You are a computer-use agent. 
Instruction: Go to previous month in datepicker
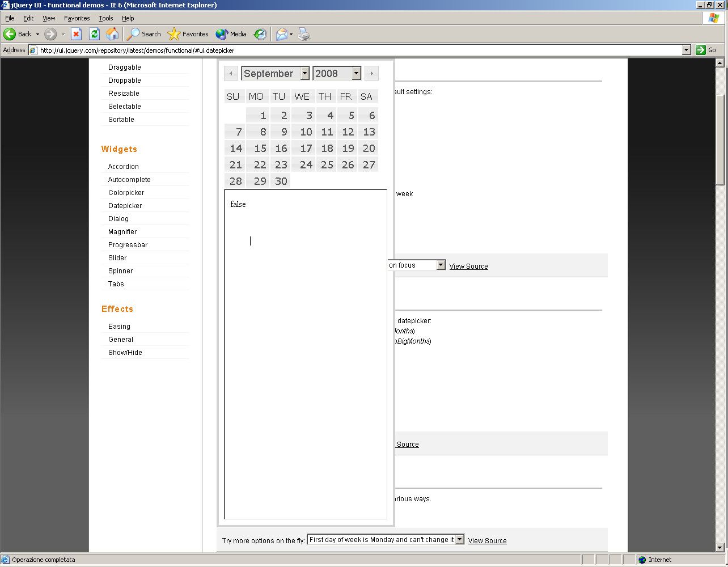tap(231, 73)
